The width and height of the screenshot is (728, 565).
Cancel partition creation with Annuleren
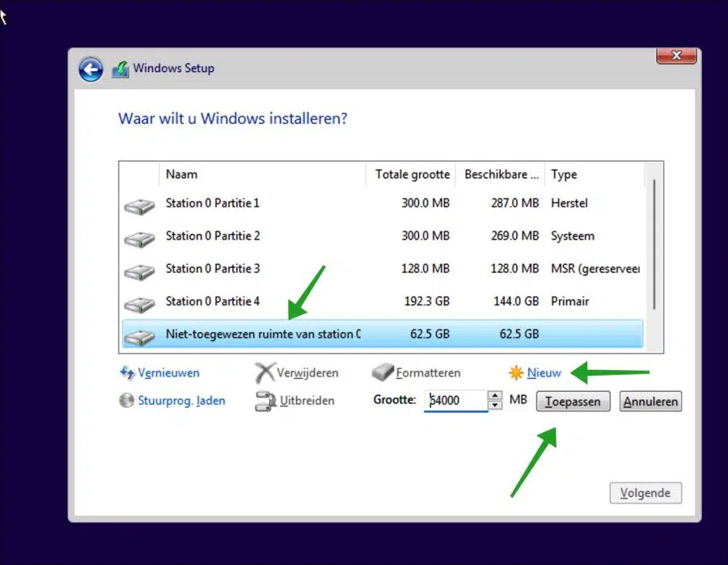point(650,401)
